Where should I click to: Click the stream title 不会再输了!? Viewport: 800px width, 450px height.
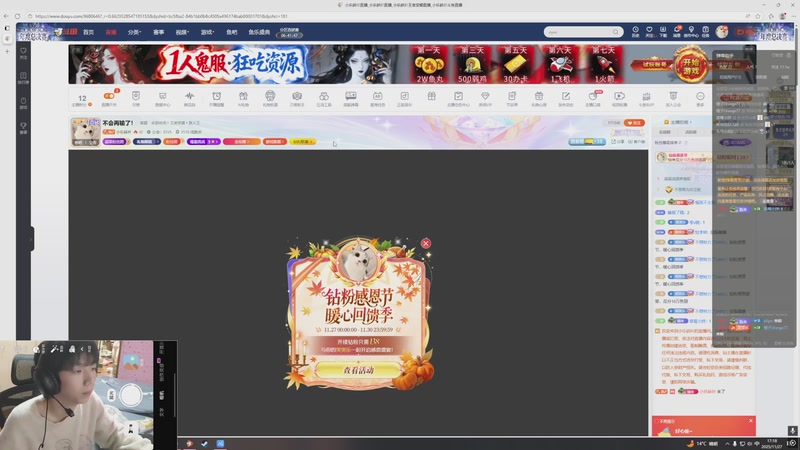[118, 123]
